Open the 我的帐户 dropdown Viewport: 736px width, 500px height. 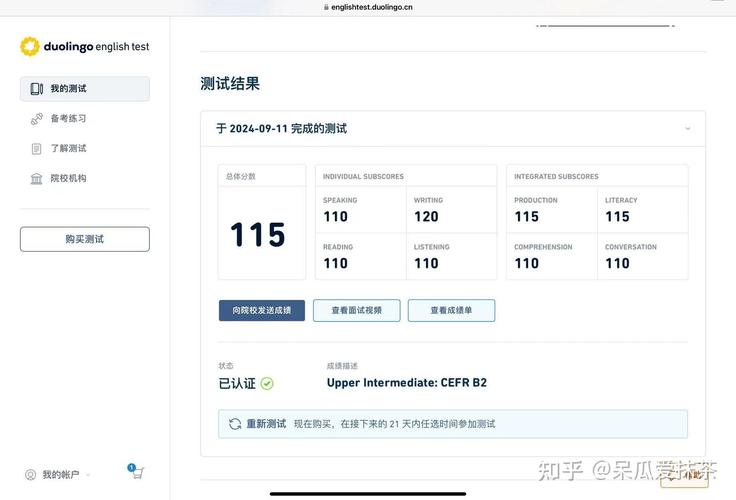pos(57,475)
